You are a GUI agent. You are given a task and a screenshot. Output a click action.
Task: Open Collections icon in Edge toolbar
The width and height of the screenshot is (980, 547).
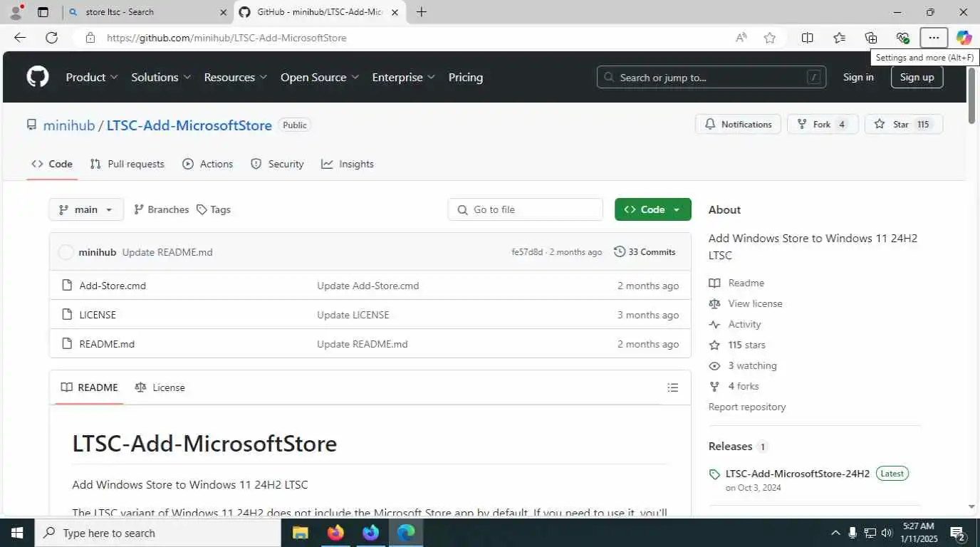pos(871,38)
